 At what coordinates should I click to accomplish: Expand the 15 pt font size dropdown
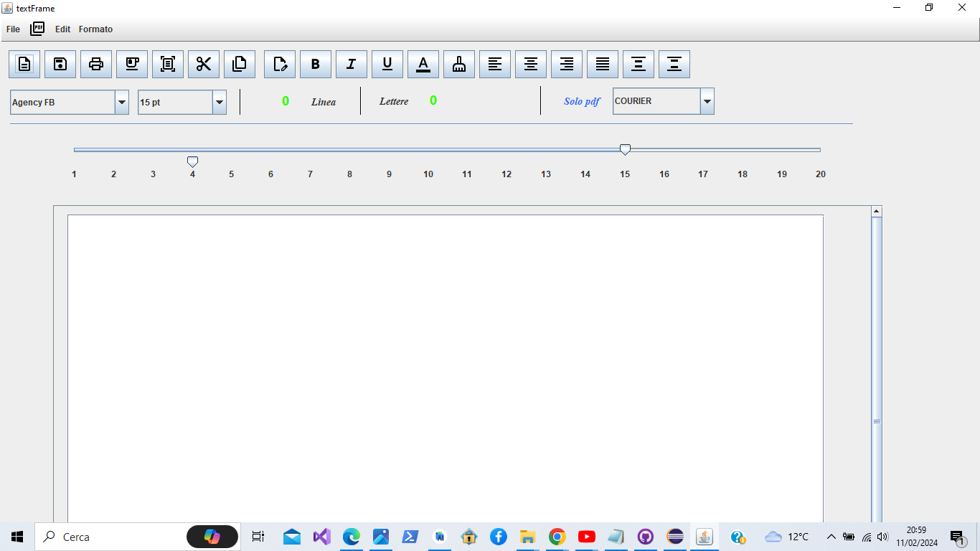tap(220, 102)
